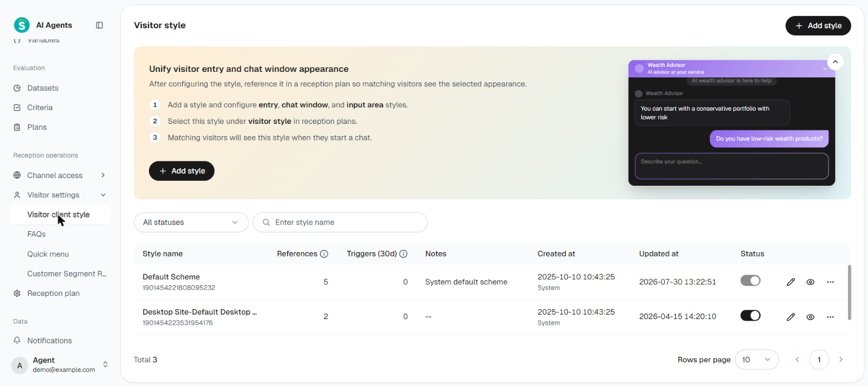Click the Desktop Site-Default Desktop style name
Viewport: 868px width, 386px height.
[200, 312]
